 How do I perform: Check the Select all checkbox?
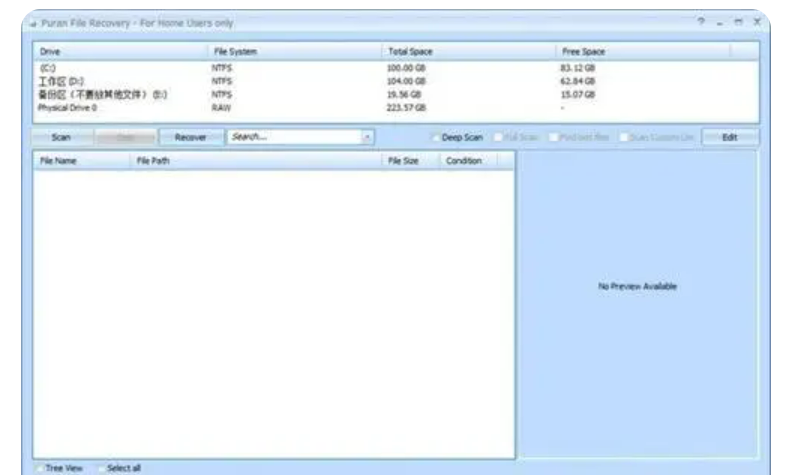click(100, 467)
